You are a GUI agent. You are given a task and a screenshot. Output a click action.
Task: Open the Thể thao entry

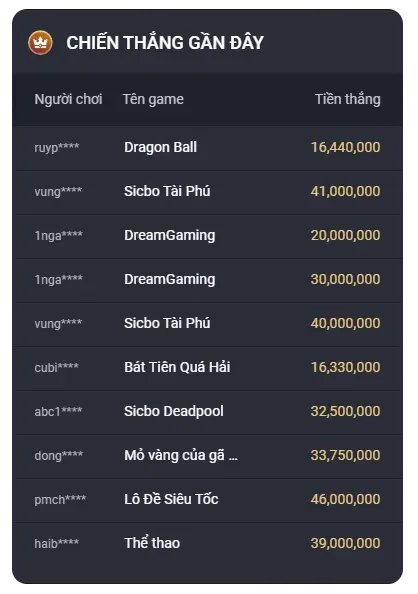coord(152,543)
